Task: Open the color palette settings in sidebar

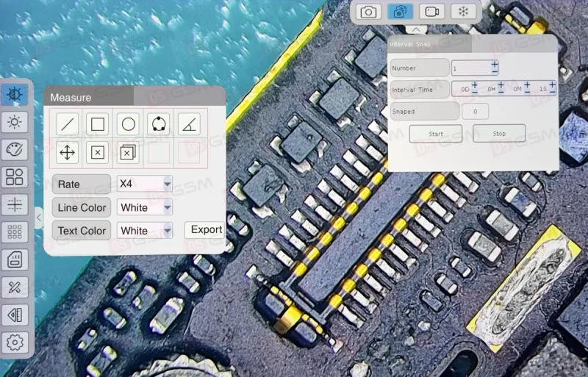Action: click(15, 149)
